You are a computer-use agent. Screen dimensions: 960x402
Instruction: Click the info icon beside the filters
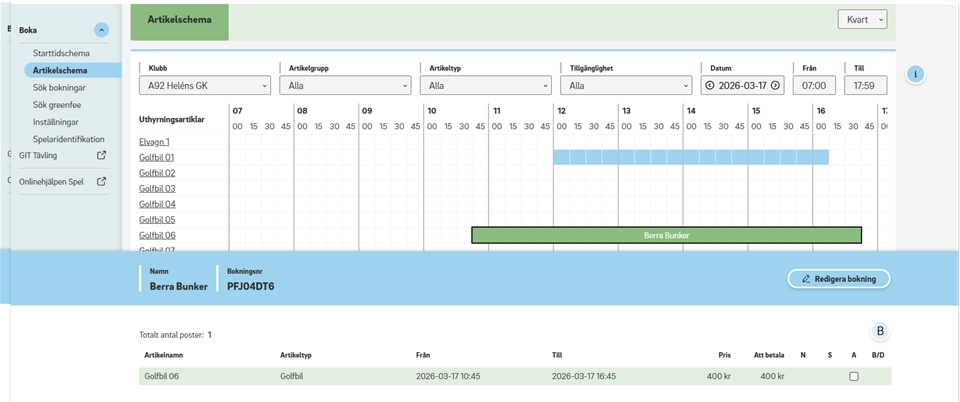[x=916, y=74]
